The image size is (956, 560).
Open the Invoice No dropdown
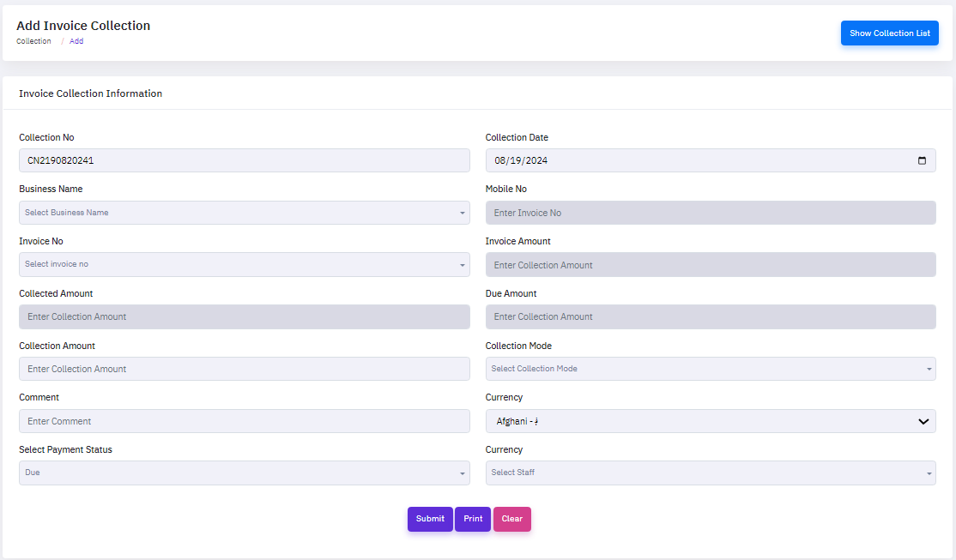[x=244, y=264]
